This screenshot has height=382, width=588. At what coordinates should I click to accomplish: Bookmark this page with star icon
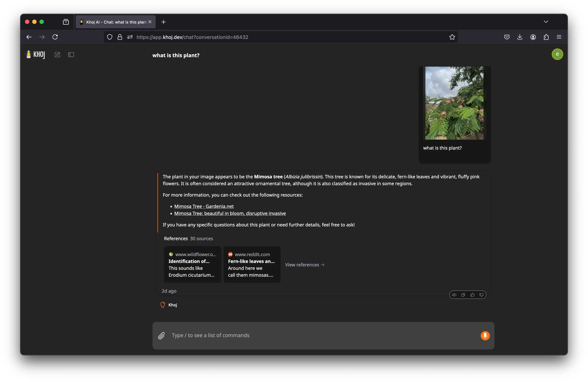pos(452,37)
